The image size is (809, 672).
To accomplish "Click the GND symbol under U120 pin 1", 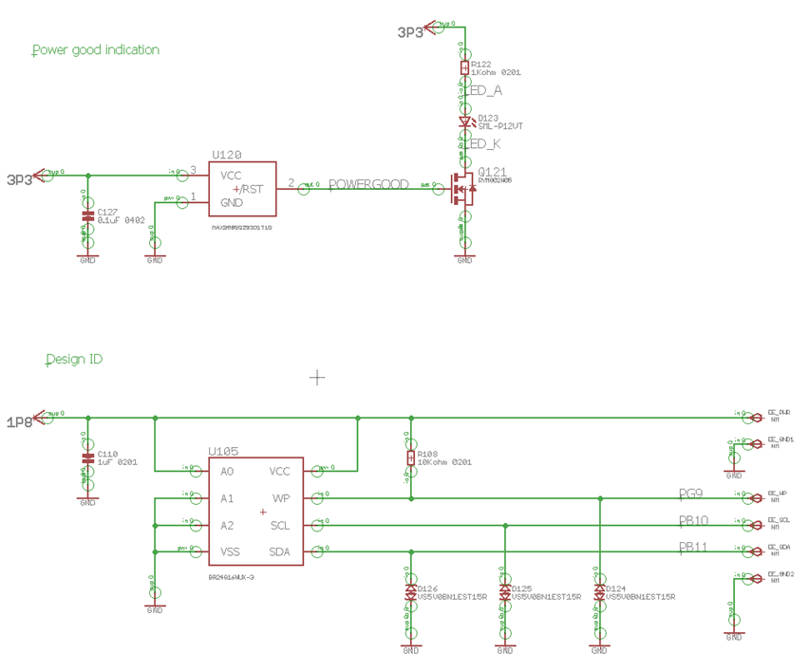I will tap(155, 258).
